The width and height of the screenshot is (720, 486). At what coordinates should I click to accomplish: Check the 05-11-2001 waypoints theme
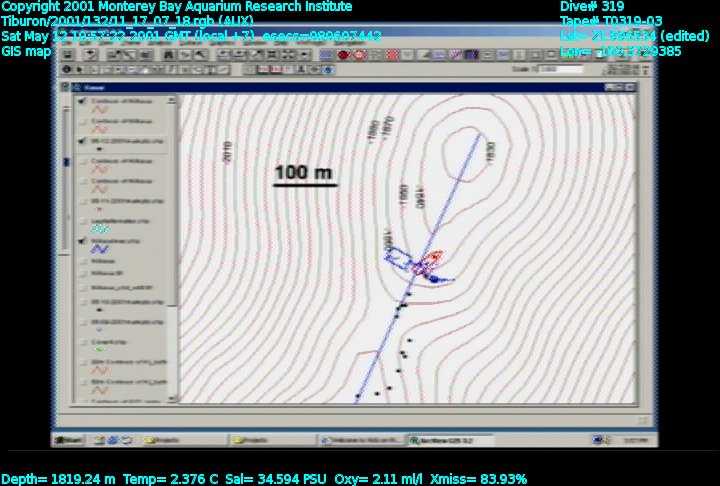click(83, 201)
